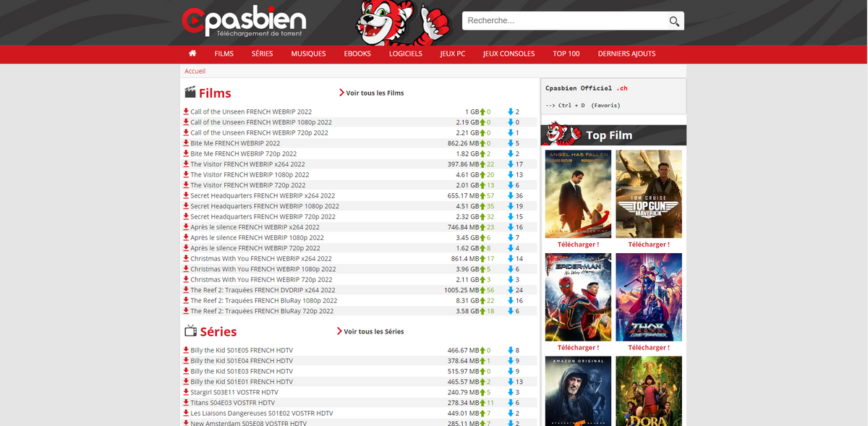Click the download icon for Billy the Kid S01E01

pyautogui.click(x=186, y=382)
